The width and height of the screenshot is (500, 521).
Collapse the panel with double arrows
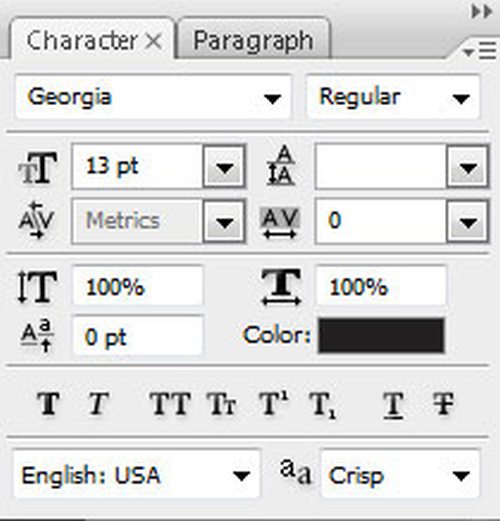(x=482, y=12)
